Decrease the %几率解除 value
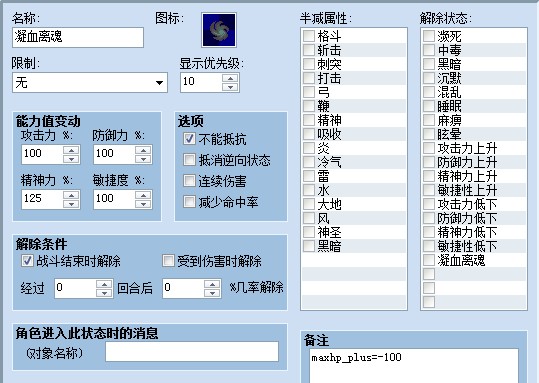Viewport: 539px width, 383px height. tap(212, 293)
